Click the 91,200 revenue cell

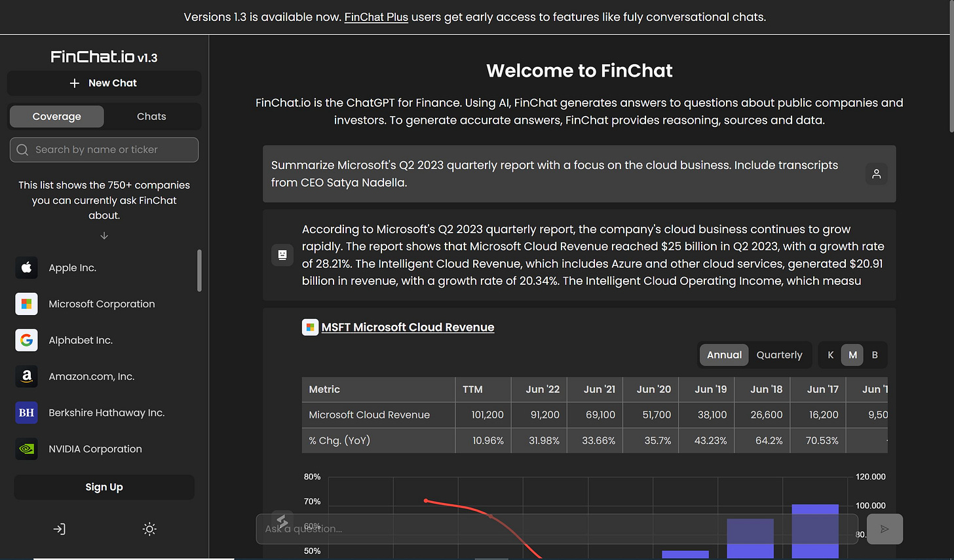(539, 415)
